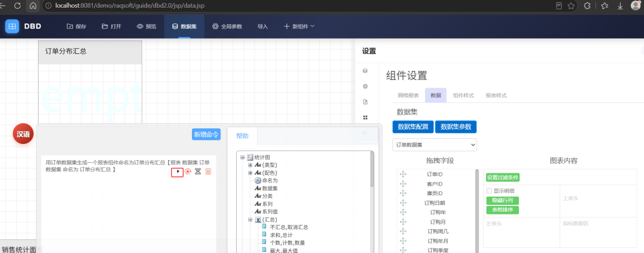Click 保存 in the top toolbar
Screen dimensions: 644x253
pyautogui.click(x=76, y=26)
